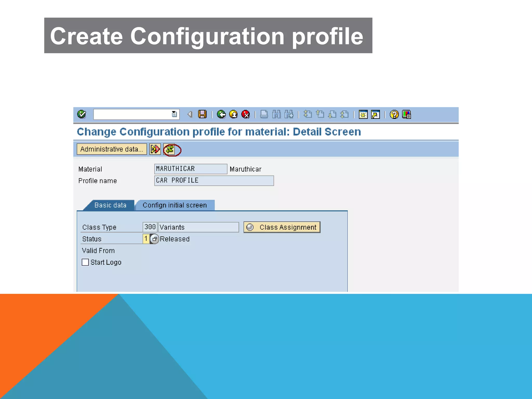Click the Find binoculars icon
This screenshot has width=532, height=399.
(x=276, y=114)
